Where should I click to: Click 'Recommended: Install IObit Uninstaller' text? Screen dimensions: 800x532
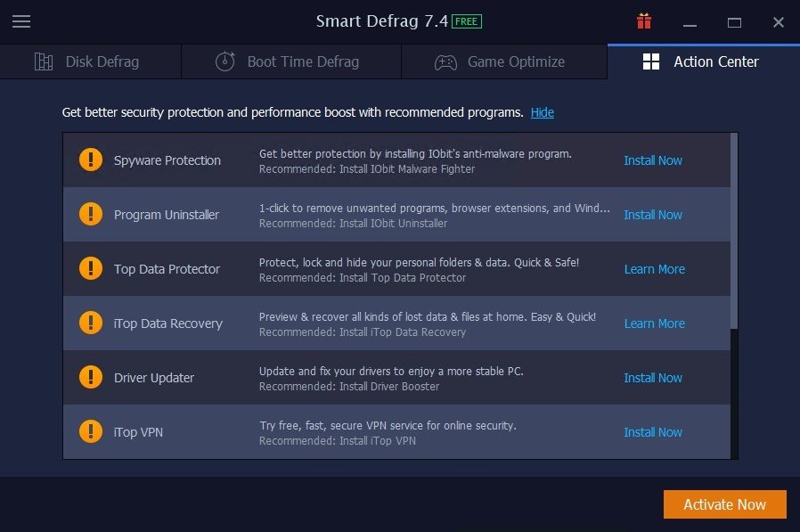tap(353, 224)
